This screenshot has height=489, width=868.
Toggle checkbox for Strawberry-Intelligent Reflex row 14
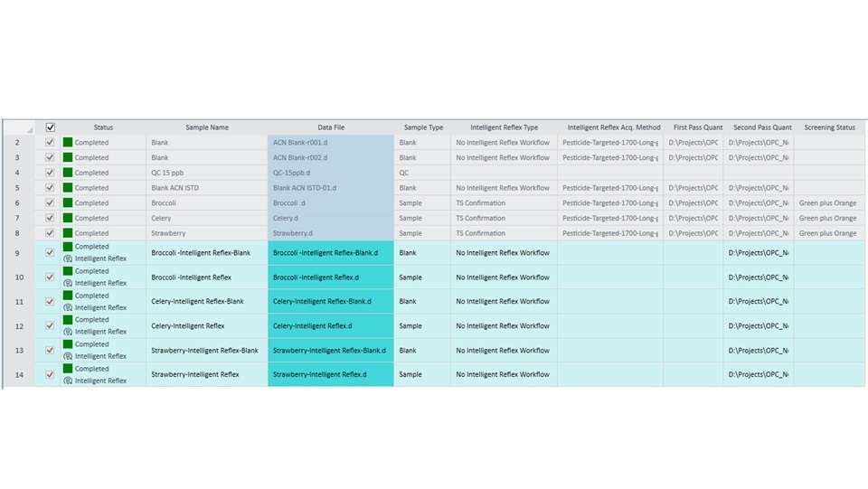pos(50,374)
